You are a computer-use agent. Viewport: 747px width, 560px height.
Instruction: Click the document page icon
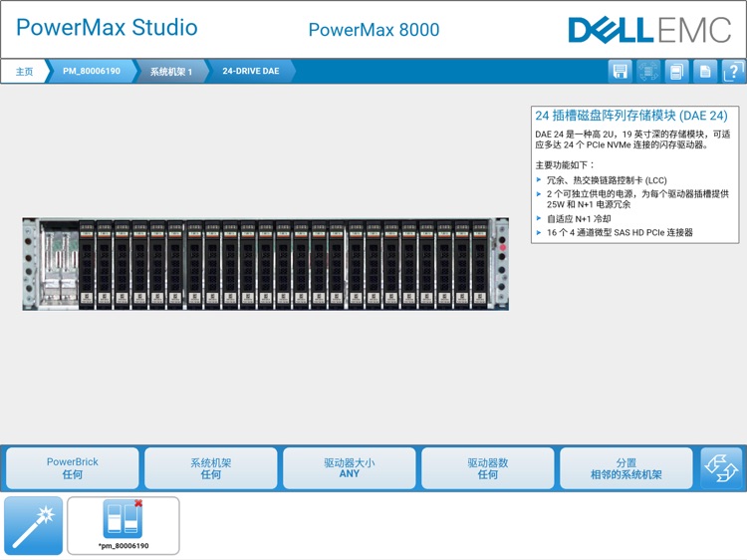tap(705, 72)
